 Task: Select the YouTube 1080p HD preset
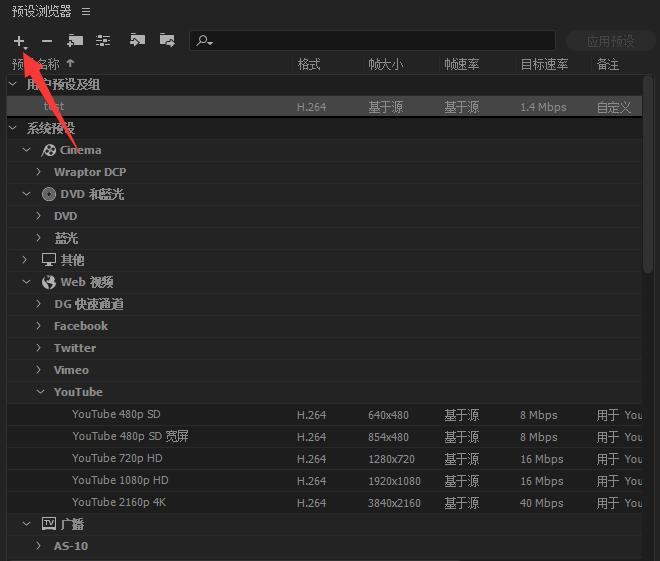120,481
